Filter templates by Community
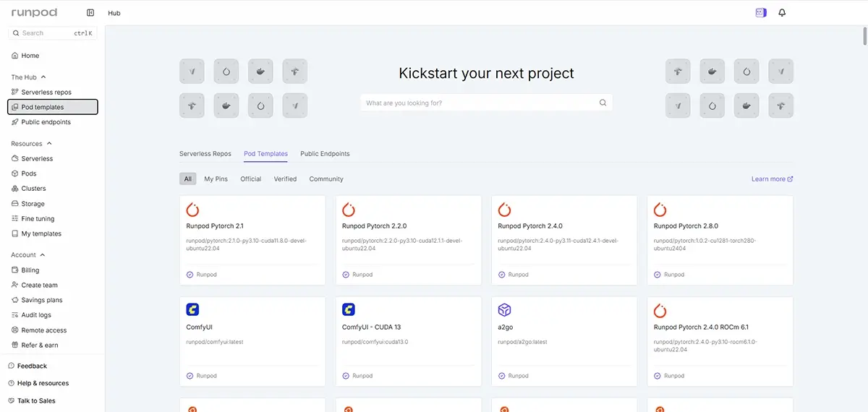 coord(326,179)
